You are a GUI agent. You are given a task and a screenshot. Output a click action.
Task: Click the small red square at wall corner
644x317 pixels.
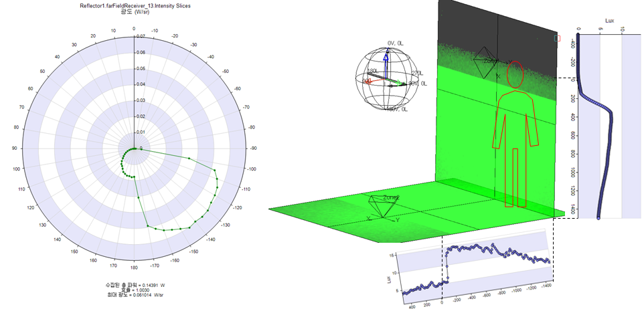(x=557, y=39)
